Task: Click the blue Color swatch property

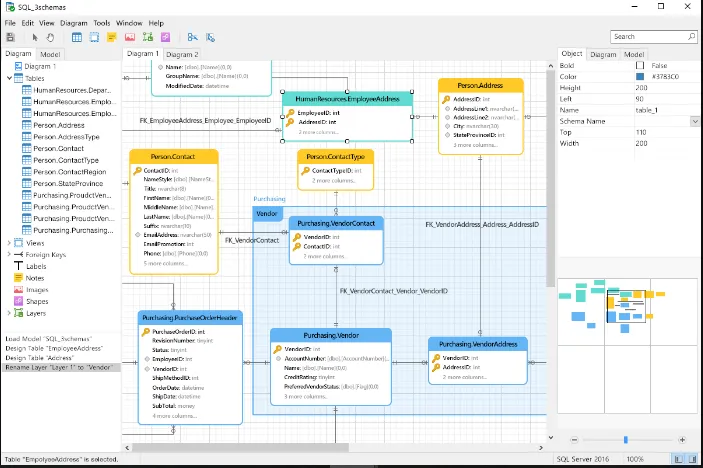Action: click(x=640, y=77)
